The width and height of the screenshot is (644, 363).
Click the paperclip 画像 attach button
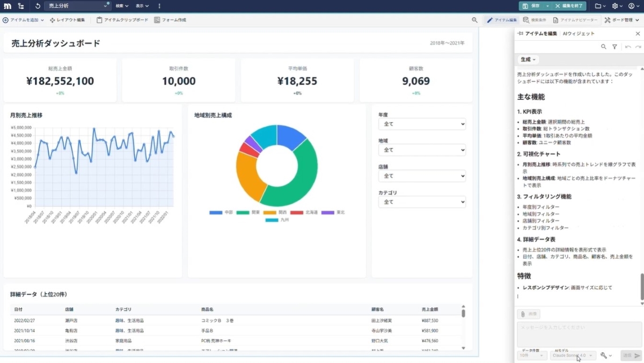529,314
